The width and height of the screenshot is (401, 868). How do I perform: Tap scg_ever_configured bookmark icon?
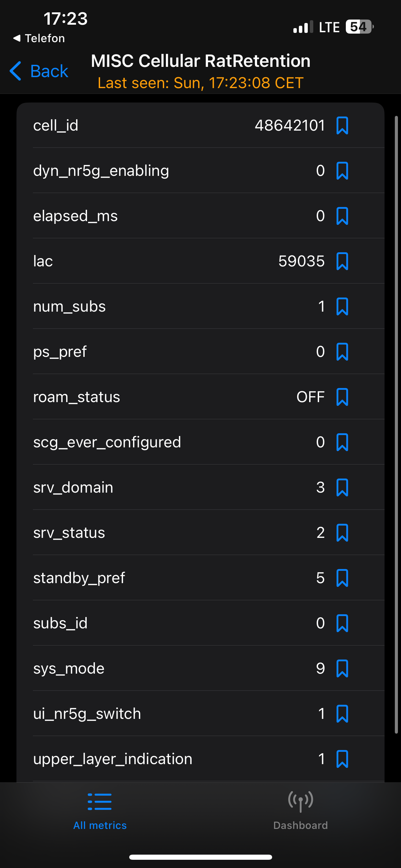[x=342, y=442]
